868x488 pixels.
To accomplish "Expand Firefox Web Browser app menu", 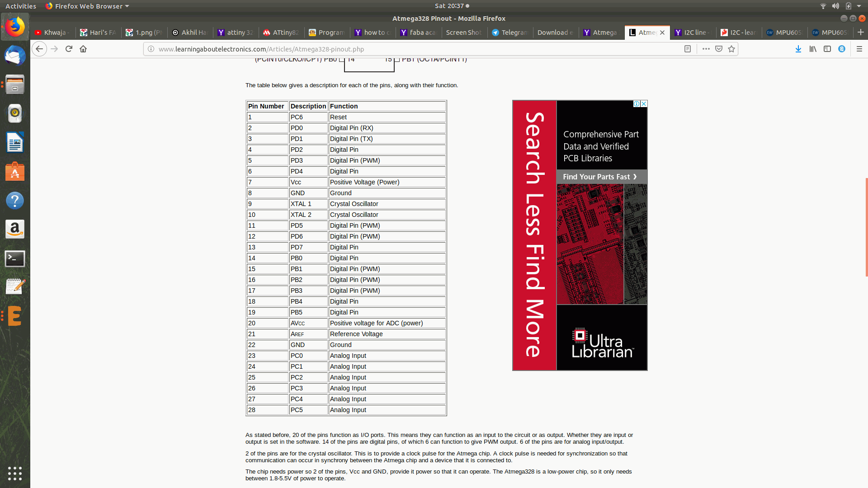I will (x=88, y=6).
